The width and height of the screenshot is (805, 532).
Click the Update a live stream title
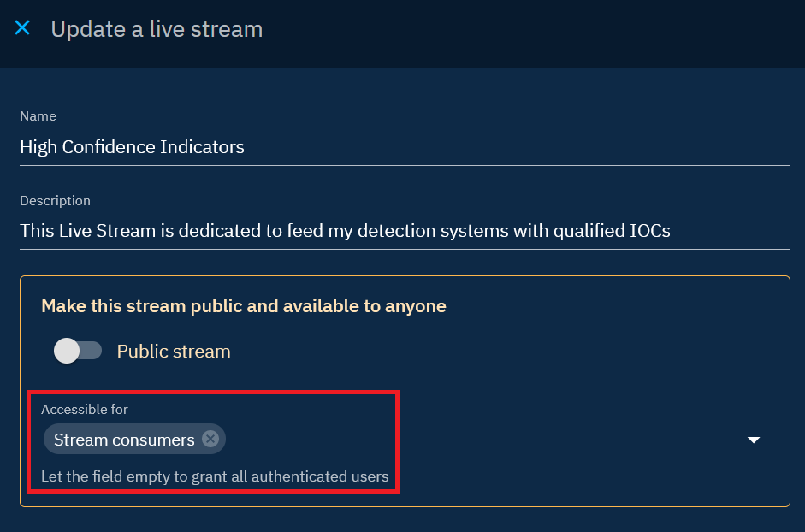[157, 29]
